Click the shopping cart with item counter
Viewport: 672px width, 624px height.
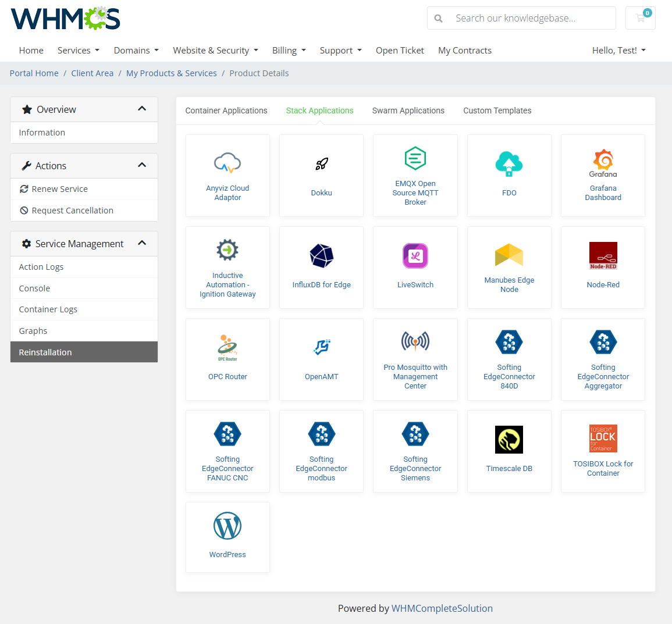pyautogui.click(x=640, y=18)
